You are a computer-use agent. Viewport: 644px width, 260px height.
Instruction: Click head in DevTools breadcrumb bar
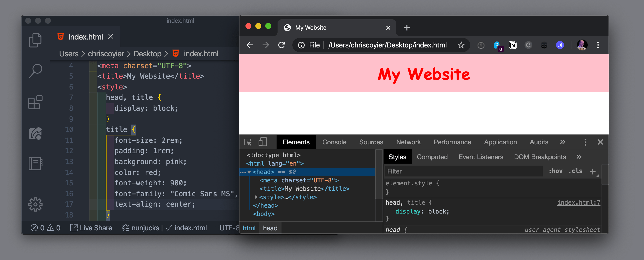coord(270,228)
